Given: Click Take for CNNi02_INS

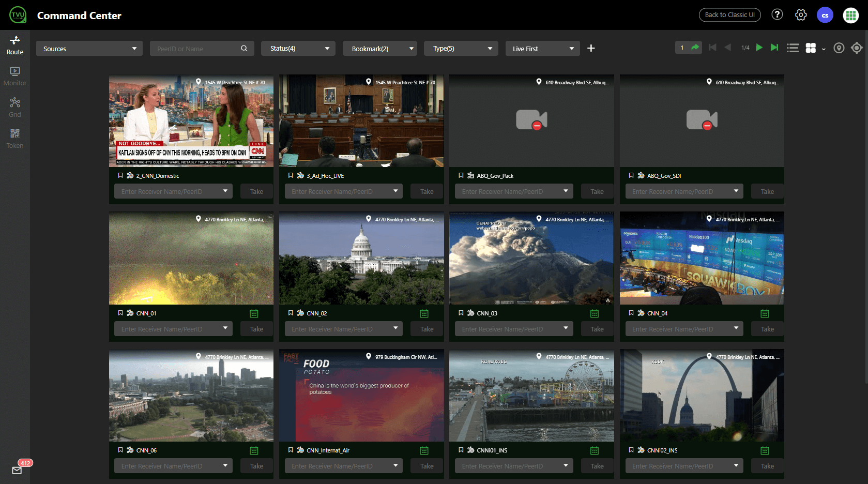Looking at the screenshot, I should click(x=768, y=466).
